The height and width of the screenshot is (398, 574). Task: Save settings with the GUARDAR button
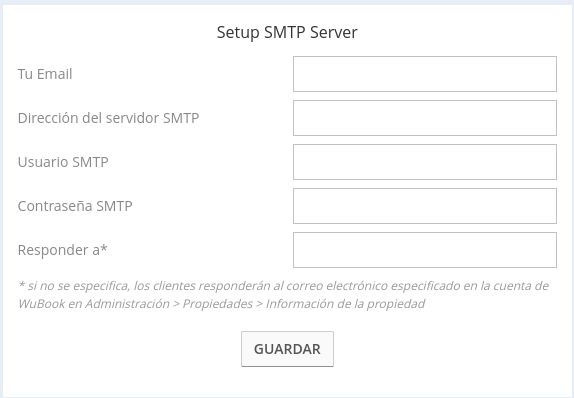[x=287, y=349]
